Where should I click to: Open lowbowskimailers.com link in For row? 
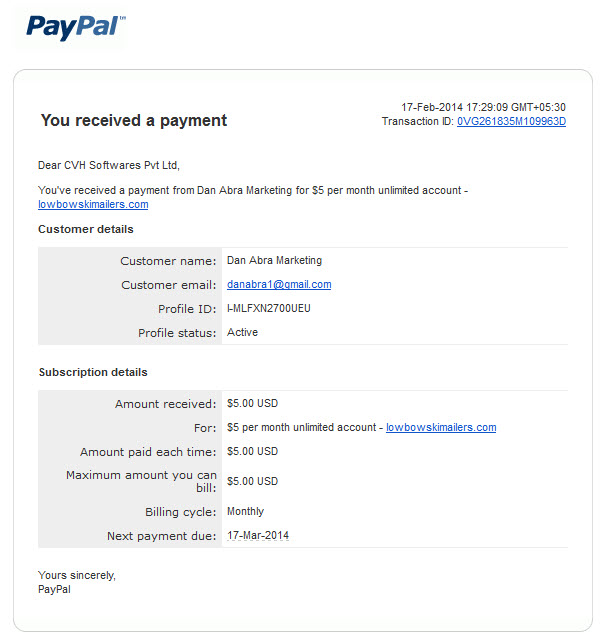(x=441, y=427)
